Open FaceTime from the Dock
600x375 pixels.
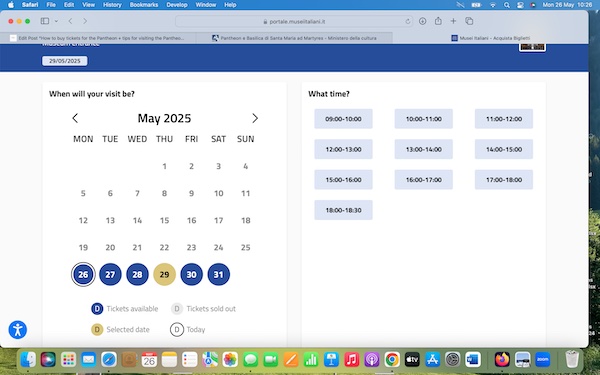[x=271, y=360]
